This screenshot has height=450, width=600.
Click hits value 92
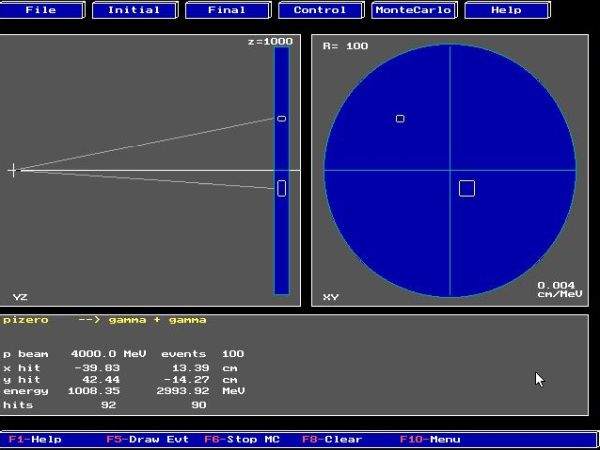pos(109,405)
